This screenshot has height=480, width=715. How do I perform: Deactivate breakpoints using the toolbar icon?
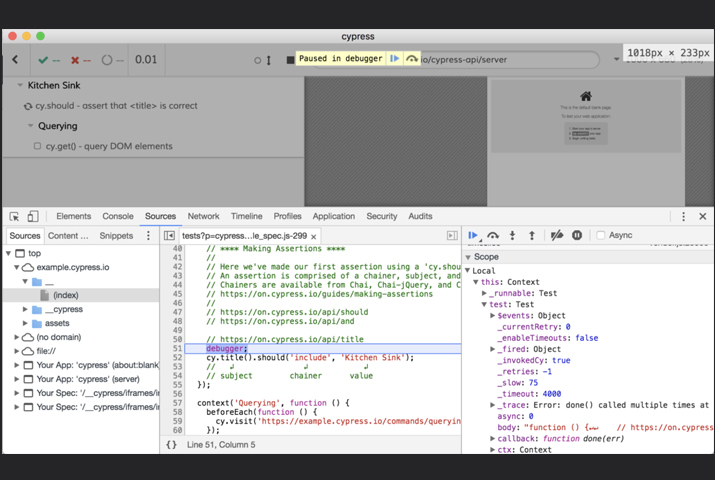click(557, 236)
